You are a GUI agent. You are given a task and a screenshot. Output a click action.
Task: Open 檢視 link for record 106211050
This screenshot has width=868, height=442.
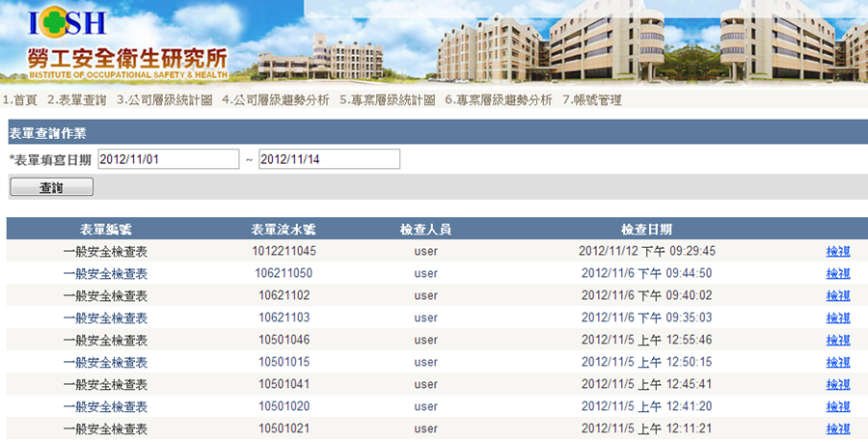[837, 273]
